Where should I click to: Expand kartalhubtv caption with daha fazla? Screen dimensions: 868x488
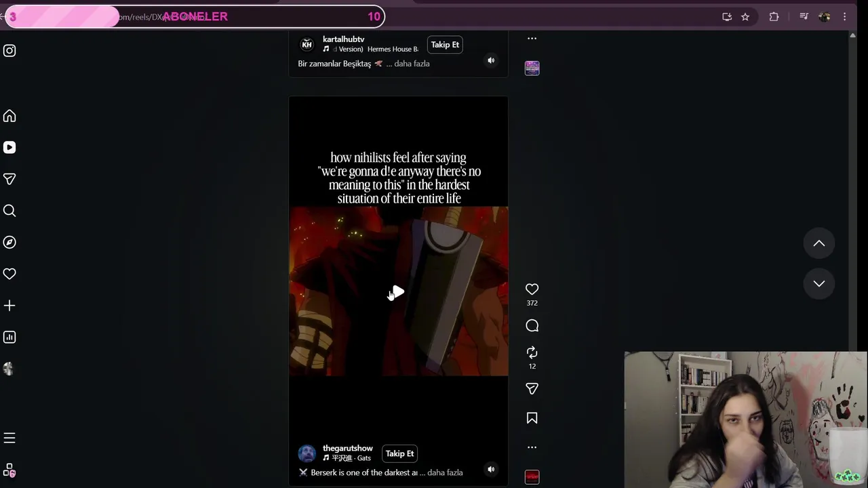click(412, 64)
